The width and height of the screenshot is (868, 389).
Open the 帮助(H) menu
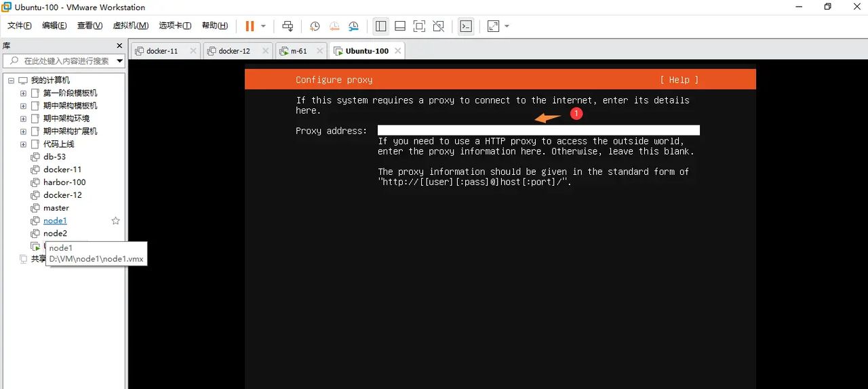[x=215, y=26]
